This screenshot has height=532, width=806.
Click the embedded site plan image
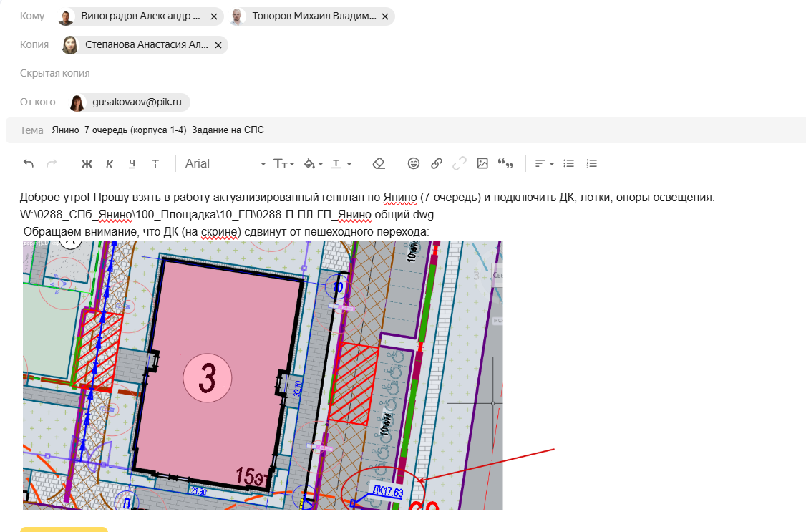pyautogui.click(x=263, y=375)
